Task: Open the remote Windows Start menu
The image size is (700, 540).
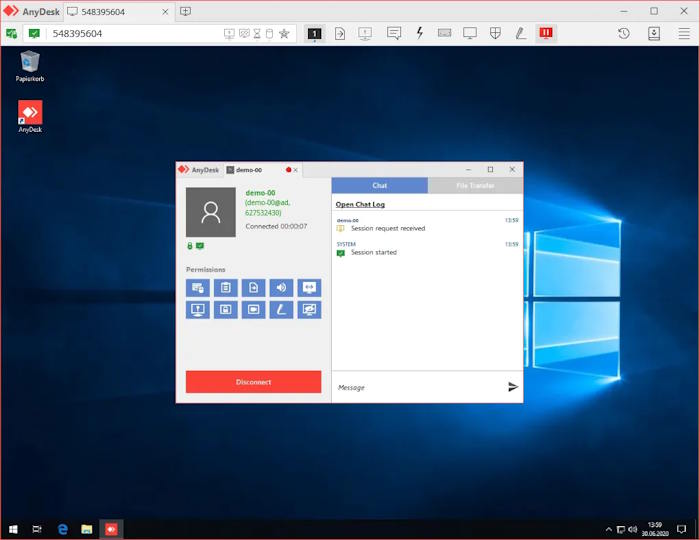Action: pyautogui.click(x=13, y=529)
